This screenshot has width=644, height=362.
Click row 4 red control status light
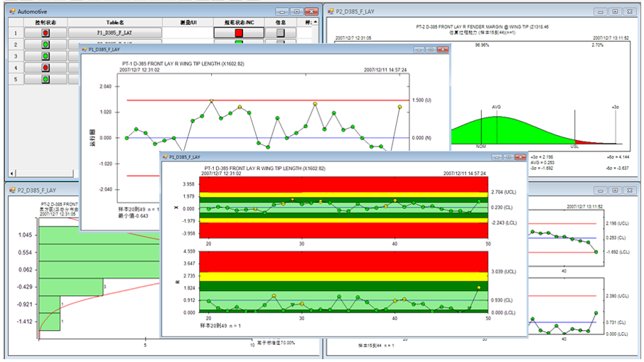point(45,68)
